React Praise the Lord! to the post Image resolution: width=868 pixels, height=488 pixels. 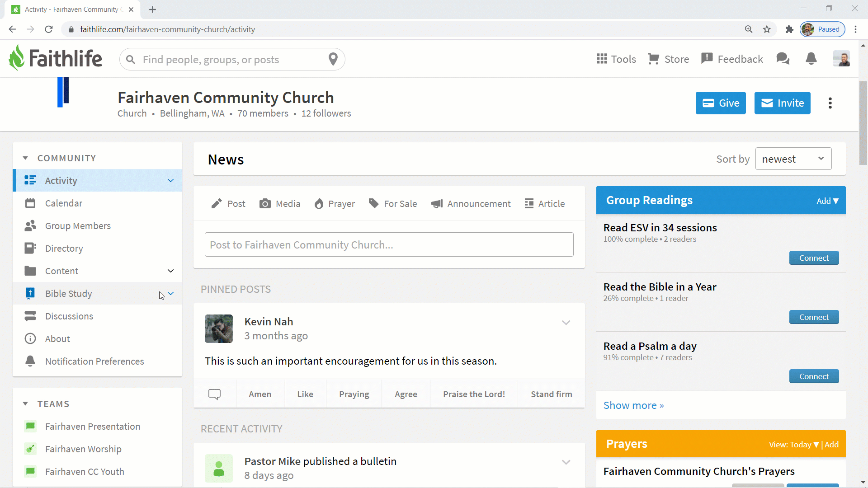click(x=474, y=394)
